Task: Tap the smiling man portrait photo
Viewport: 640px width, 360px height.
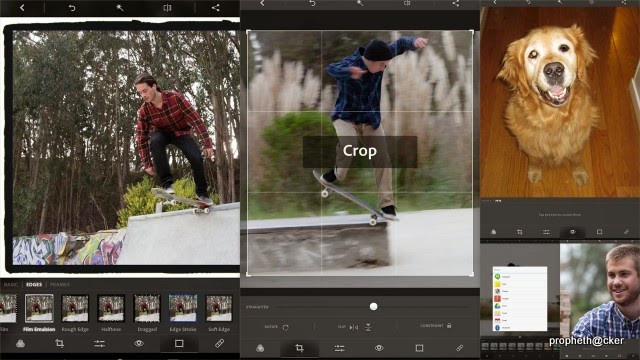Action: [600, 290]
